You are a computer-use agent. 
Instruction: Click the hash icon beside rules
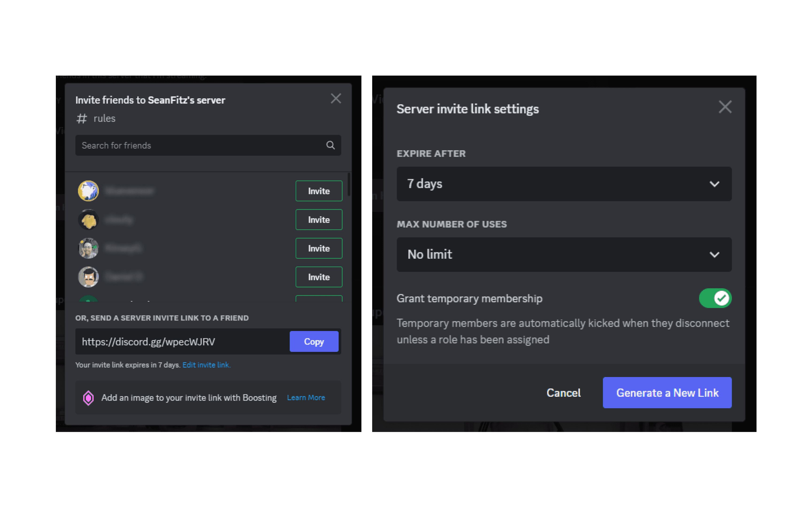(x=82, y=119)
